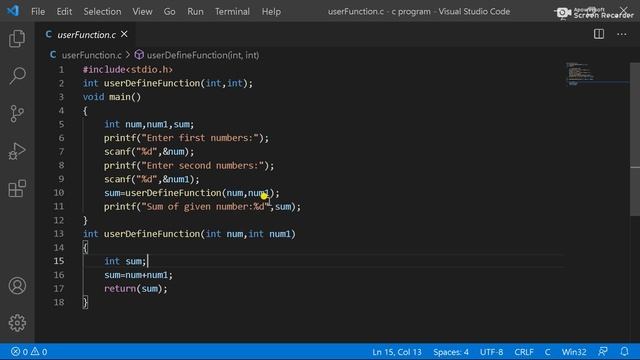Viewport: 640px width, 360px height.
Task: Click the sum=userDefineFunction(num,num1) call
Action: pos(192,193)
